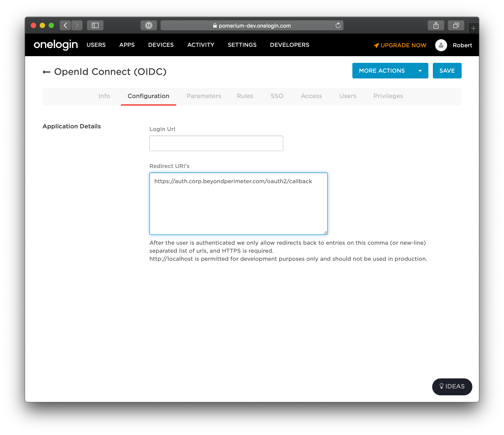
Task: Click inside the Redirect URI's text area
Action: 239,204
